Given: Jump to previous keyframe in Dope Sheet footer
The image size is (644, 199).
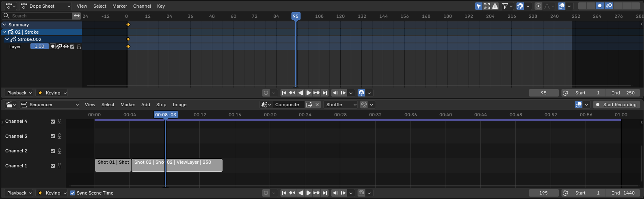Looking at the screenshot, I should pyautogui.click(x=292, y=93).
